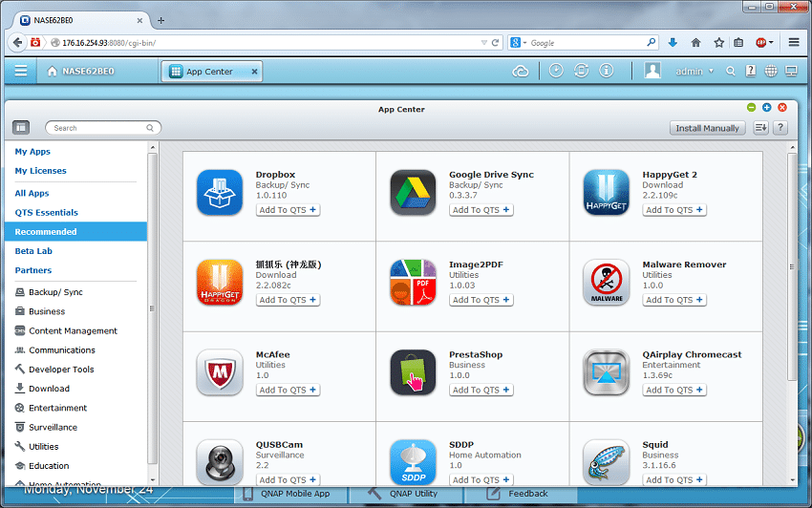Click the Squid app icon
This screenshot has width=812, height=508.
click(x=606, y=462)
